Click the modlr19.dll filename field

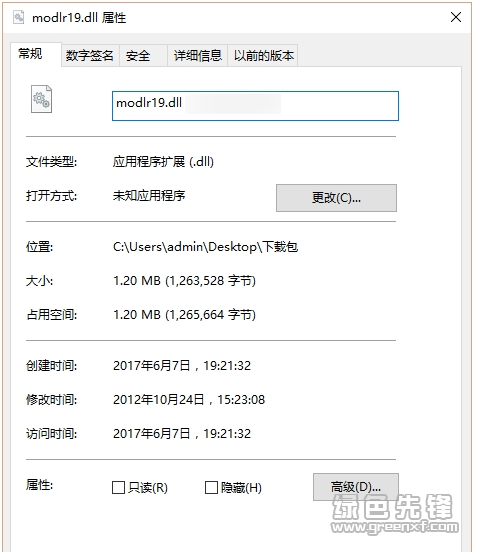click(255, 106)
